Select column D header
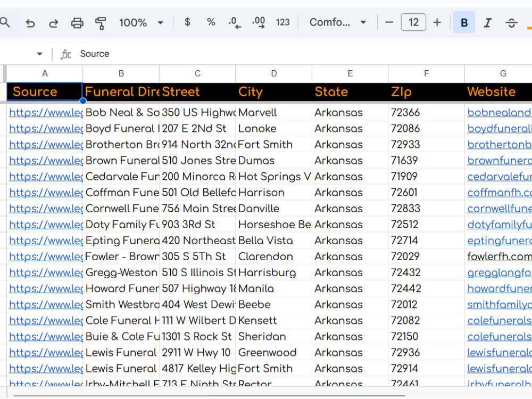 pyautogui.click(x=274, y=73)
